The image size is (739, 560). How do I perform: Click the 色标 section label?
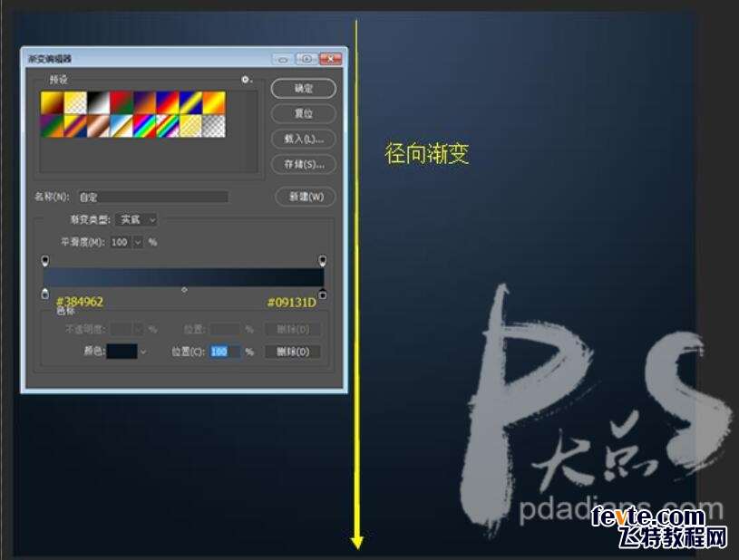tap(65, 311)
